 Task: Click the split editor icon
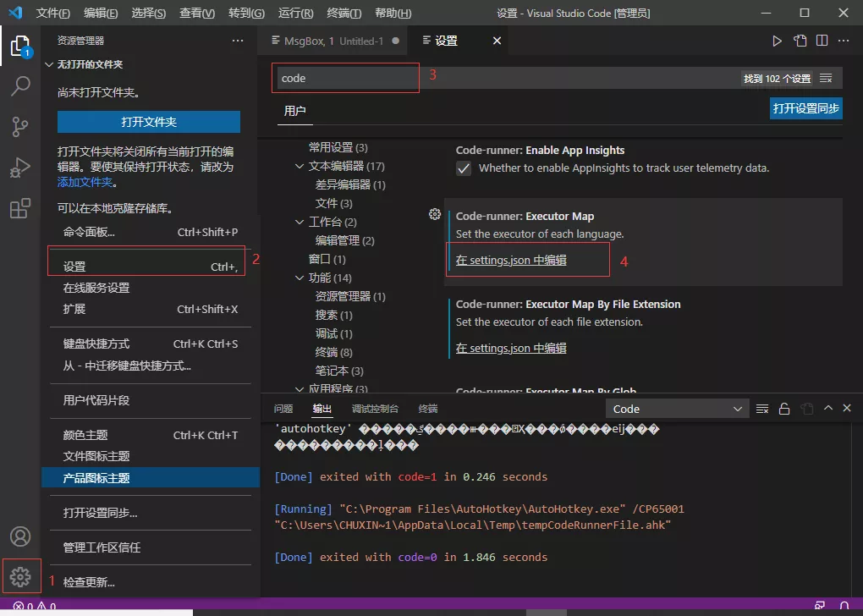[821, 40]
